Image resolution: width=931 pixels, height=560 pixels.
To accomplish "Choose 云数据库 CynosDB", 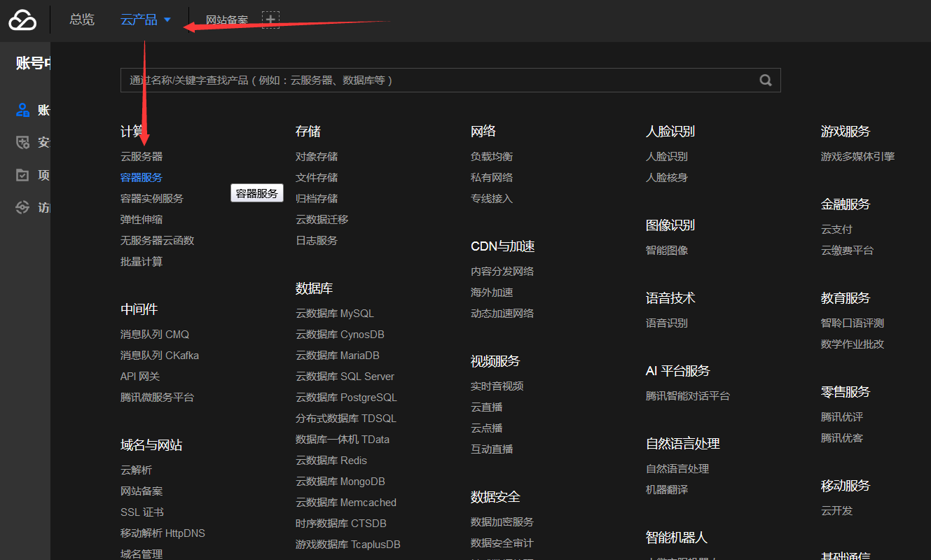I will (340, 334).
